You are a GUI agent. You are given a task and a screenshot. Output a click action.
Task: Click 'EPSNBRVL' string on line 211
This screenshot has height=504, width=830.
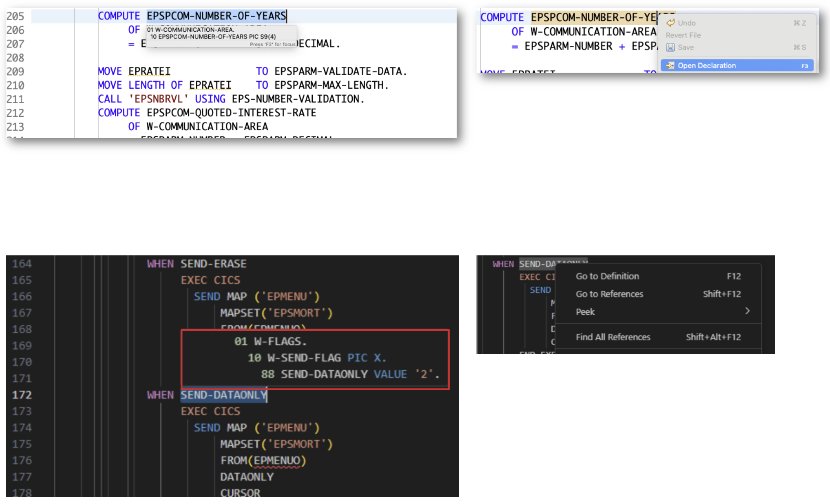pyautogui.click(x=158, y=99)
